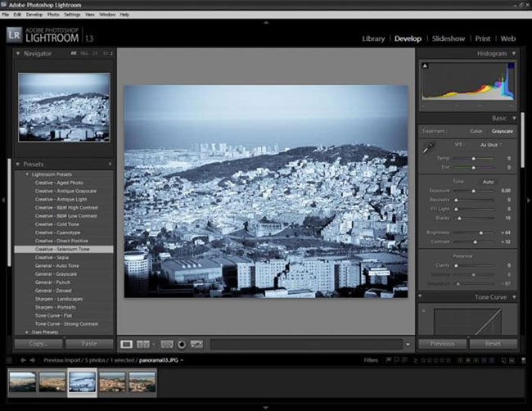
Task: Select Loupe view icon in toolbar
Action: (x=127, y=344)
